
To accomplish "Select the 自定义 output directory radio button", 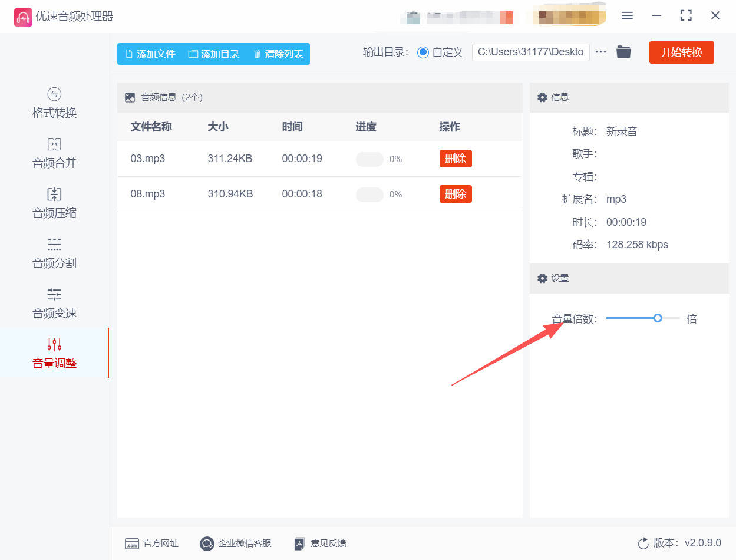I will click(x=423, y=52).
